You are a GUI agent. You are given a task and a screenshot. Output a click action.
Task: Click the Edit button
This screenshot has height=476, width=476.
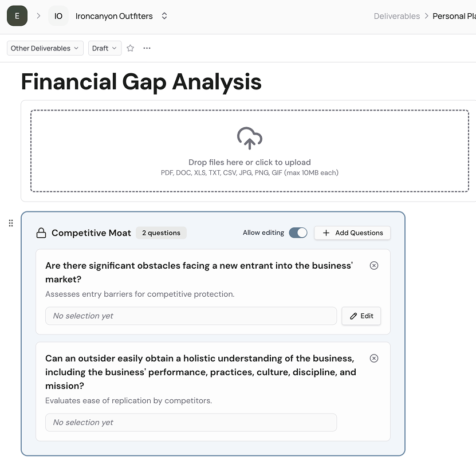[361, 316]
